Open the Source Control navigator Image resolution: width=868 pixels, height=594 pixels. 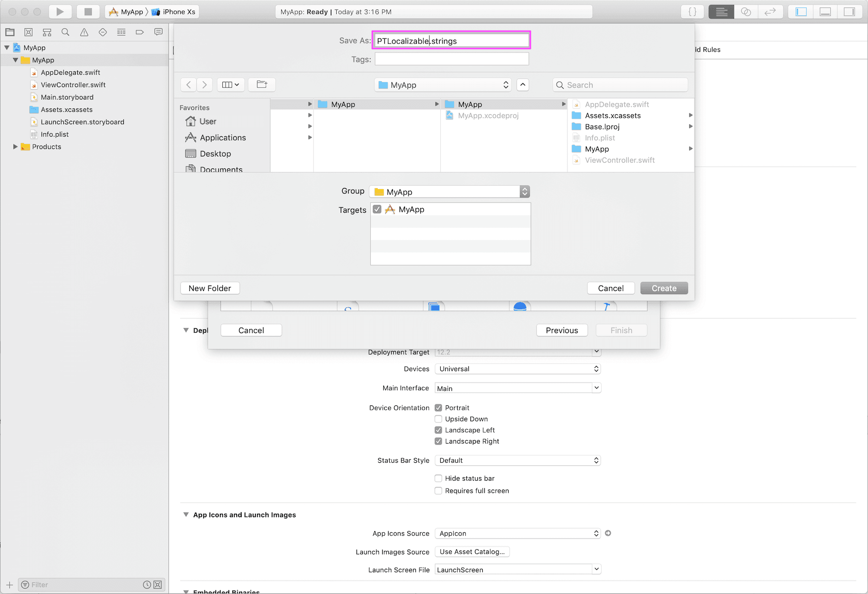(x=29, y=32)
